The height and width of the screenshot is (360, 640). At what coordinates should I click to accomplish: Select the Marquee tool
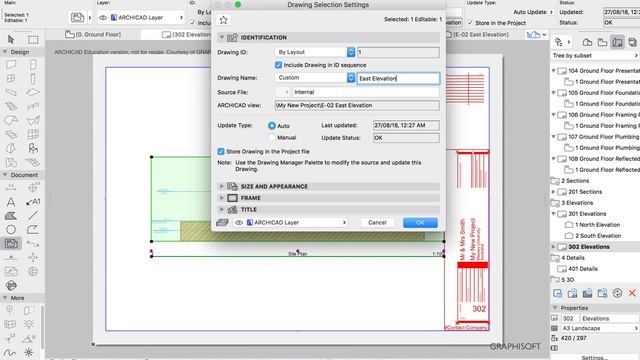point(33,39)
